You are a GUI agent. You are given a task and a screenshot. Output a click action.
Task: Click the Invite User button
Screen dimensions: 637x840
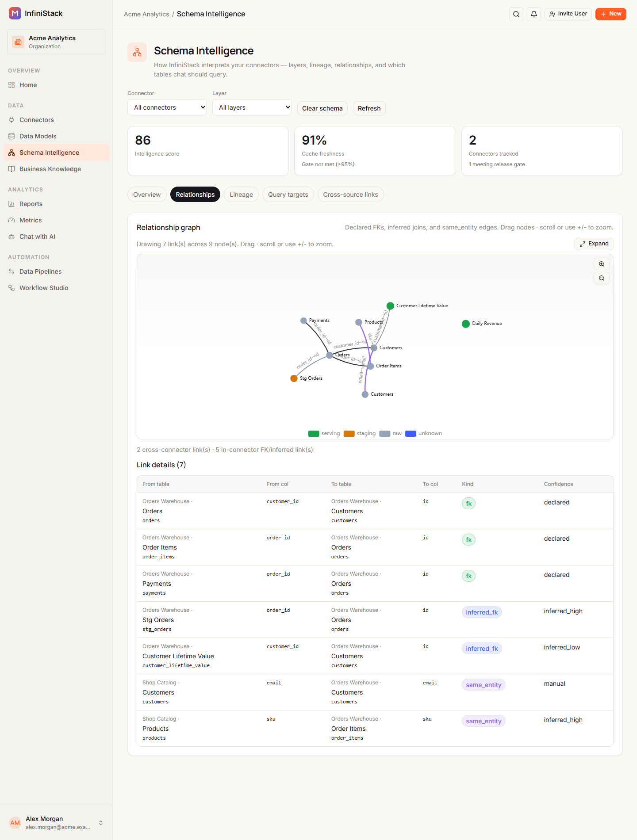point(568,14)
